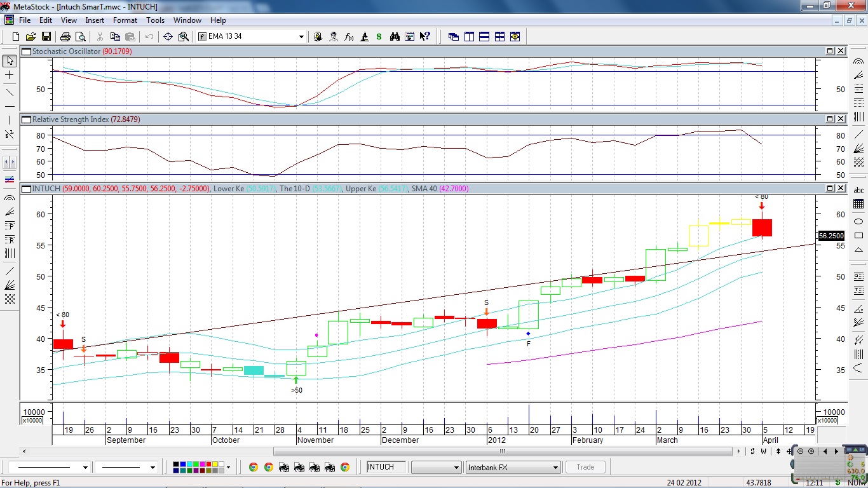Screen dimensions: 868x488
Task: Click the New file icon
Action: [x=15, y=37]
